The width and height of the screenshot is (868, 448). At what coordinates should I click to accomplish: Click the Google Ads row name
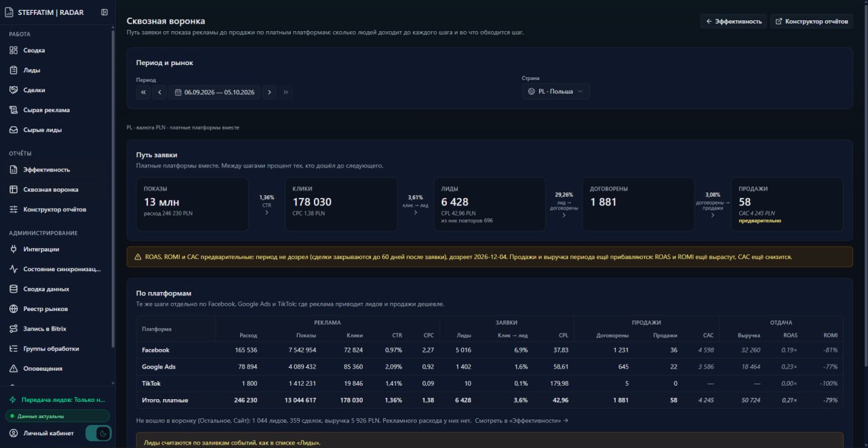coord(158,367)
